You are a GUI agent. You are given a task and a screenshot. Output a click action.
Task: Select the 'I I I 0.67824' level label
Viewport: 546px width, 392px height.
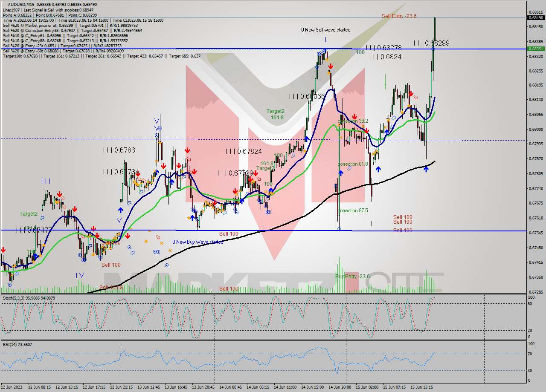pos(244,151)
